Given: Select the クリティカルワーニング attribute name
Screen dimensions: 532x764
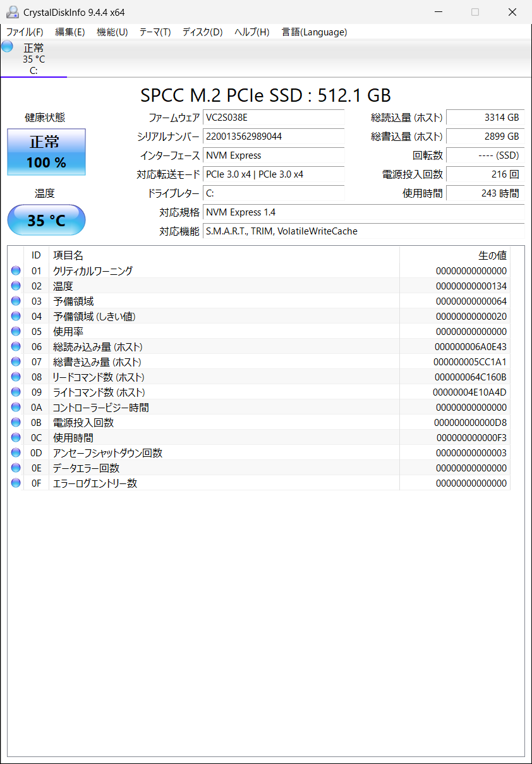Looking at the screenshot, I should click(93, 271).
